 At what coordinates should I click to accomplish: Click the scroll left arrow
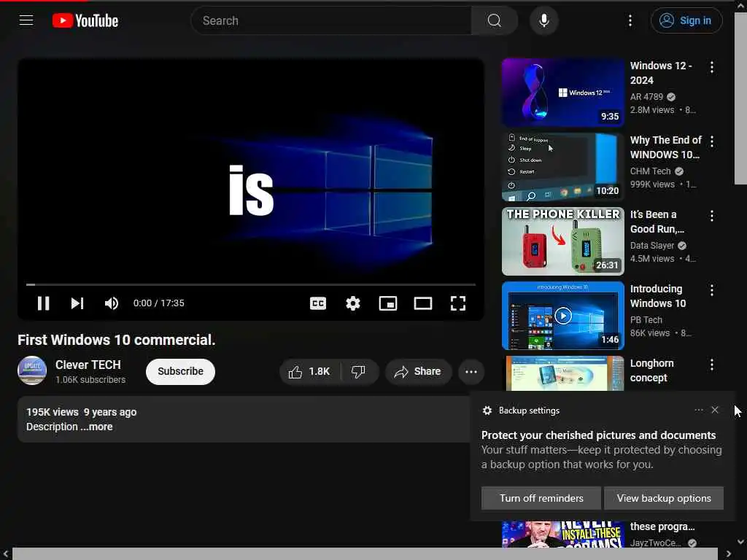tap(5, 554)
